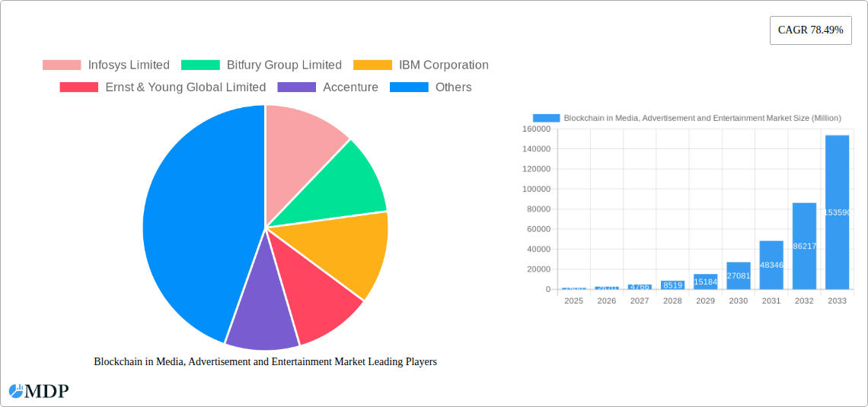Click the 2025 x-axis label

click(x=574, y=300)
